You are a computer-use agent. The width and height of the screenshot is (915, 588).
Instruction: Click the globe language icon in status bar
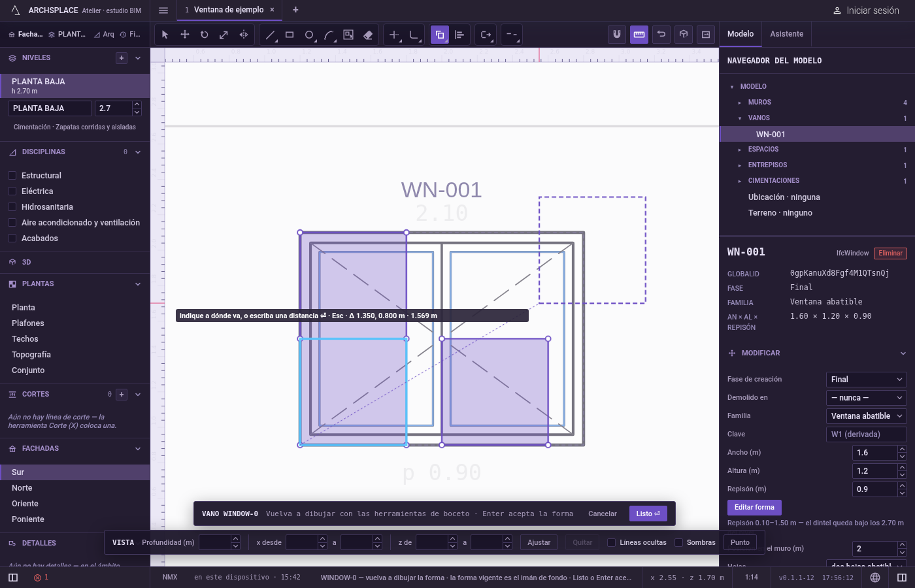875,578
